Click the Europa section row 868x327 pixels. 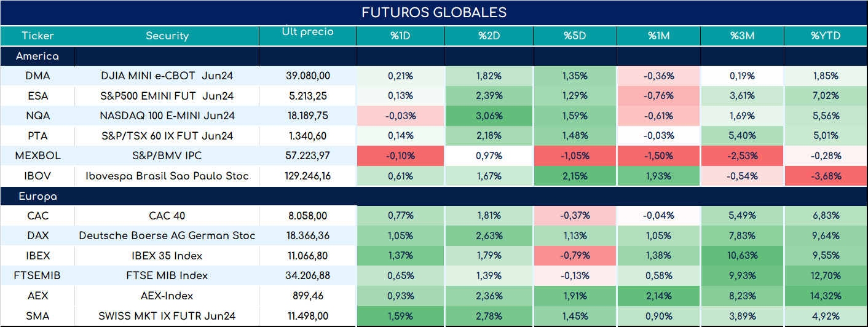click(x=434, y=197)
